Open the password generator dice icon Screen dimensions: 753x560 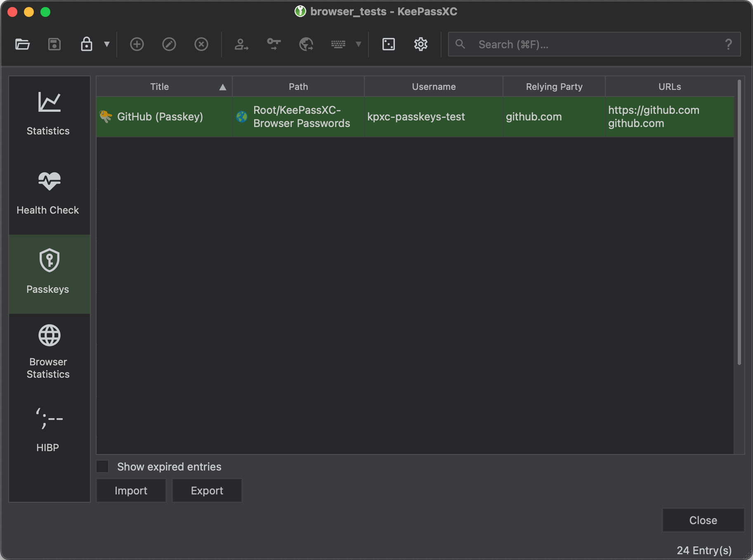pyautogui.click(x=389, y=44)
